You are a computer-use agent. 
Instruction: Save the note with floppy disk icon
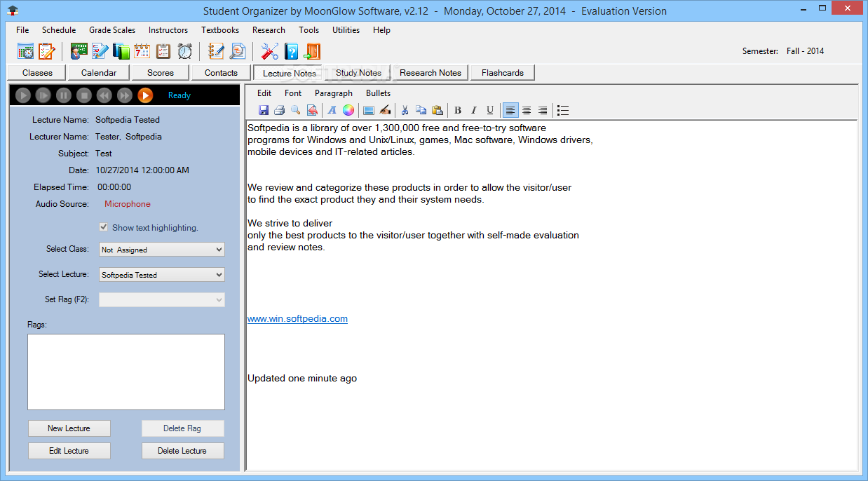264,110
